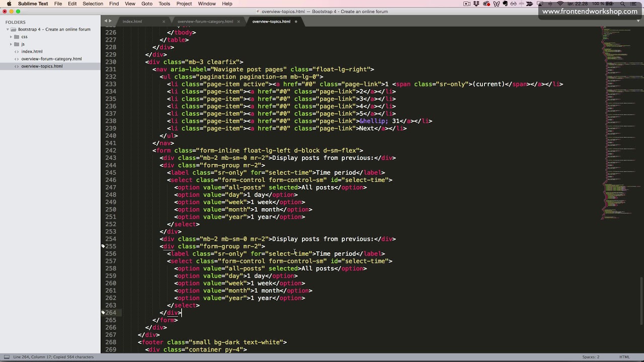Expand the js folder
Image resolution: width=644 pixels, height=362 pixels.
coord(11,44)
